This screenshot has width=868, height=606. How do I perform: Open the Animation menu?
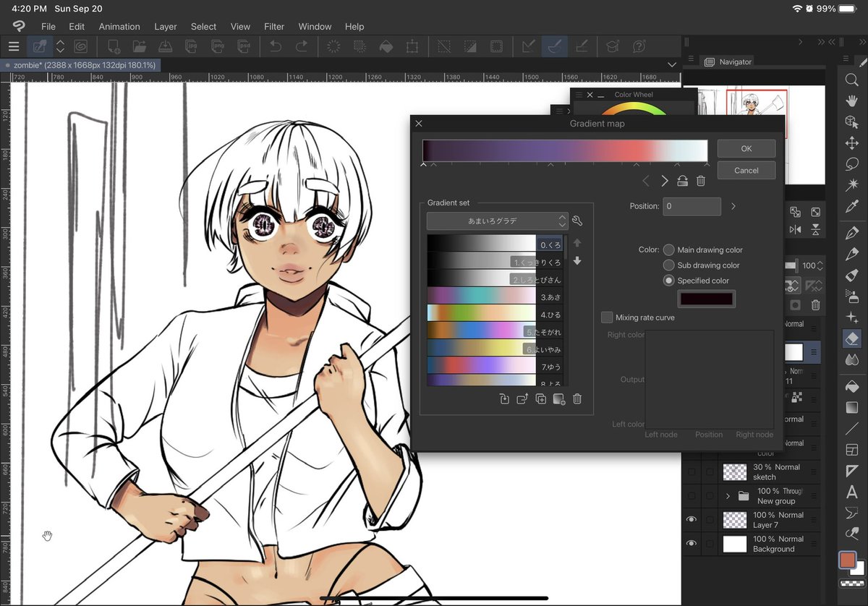(x=119, y=27)
